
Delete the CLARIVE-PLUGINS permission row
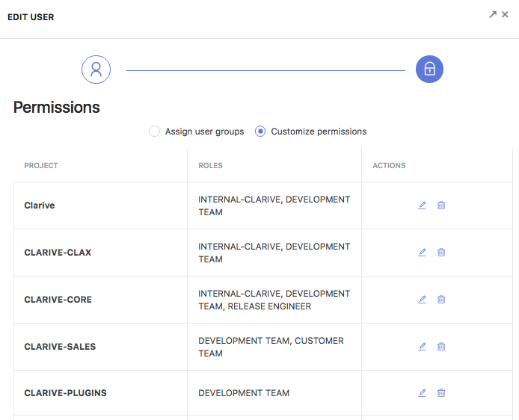tap(441, 393)
